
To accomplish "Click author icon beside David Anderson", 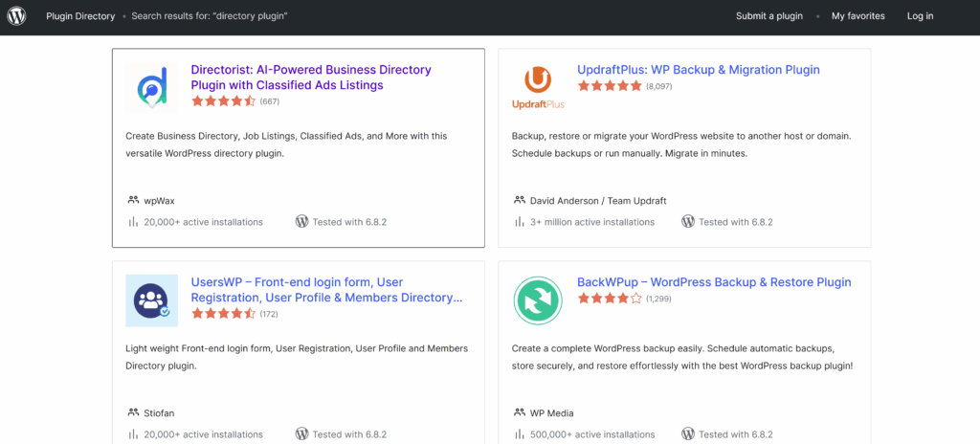I will 520,200.
